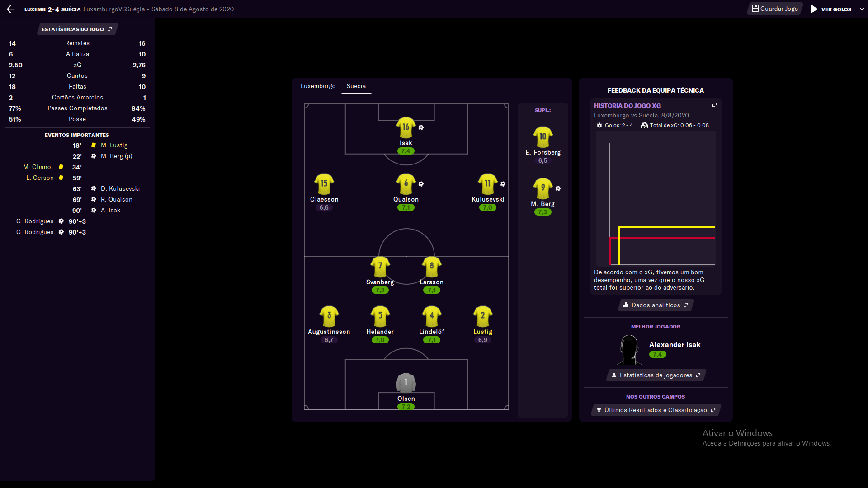Select goalkeeper Olsen's grey shirt icon
Viewport: 868px width, 488px height.
point(406,383)
